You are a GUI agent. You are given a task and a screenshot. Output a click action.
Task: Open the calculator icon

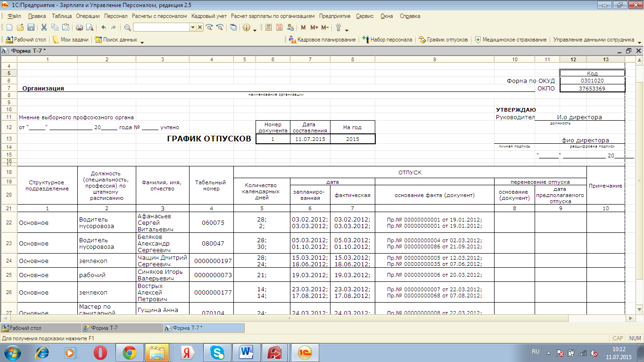[x=268, y=27]
